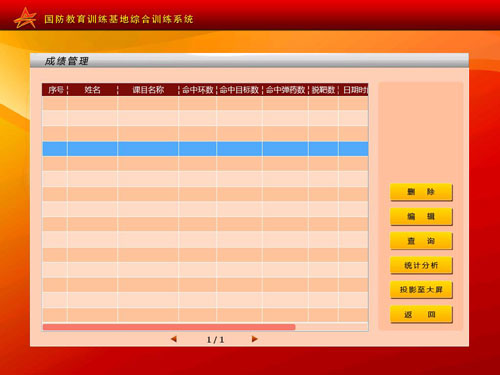Click the horizontal scrollbar under the table
Viewport: 500px width, 375px height.
[169, 327]
